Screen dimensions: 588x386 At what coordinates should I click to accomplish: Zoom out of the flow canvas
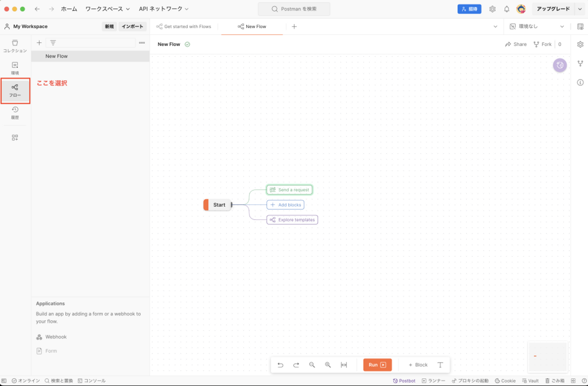pos(312,365)
